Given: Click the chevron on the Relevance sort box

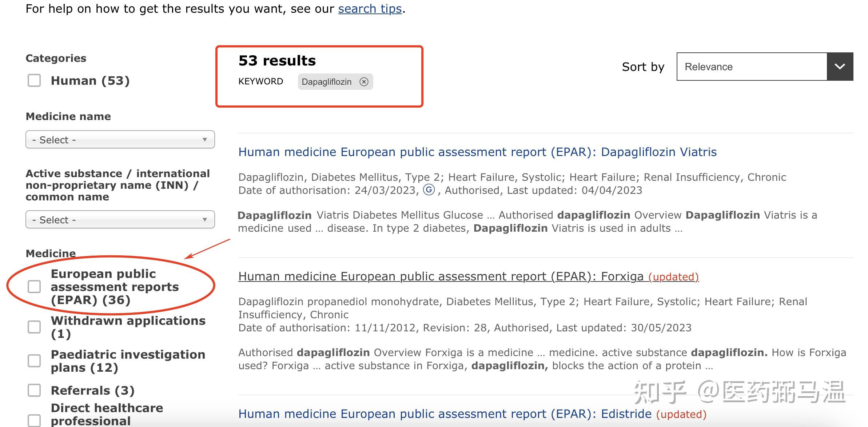Looking at the screenshot, I should click(839, 67).
